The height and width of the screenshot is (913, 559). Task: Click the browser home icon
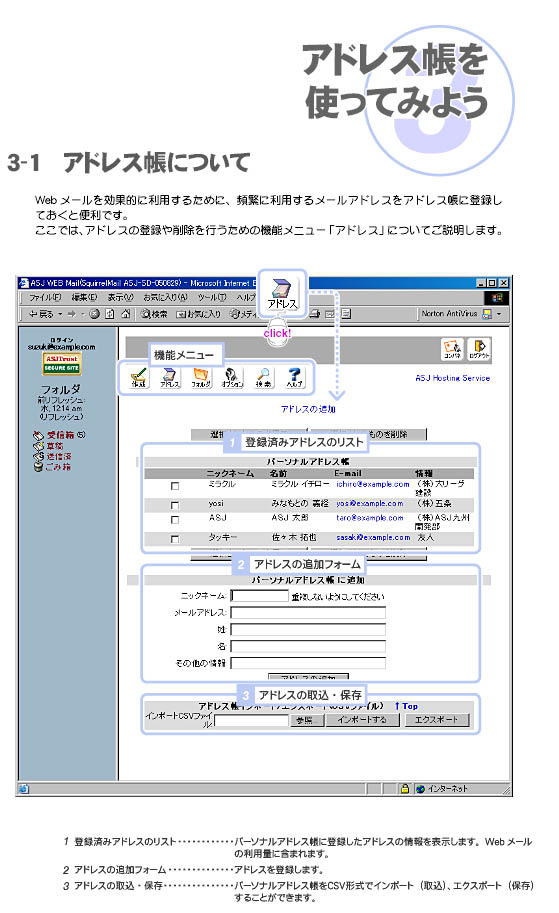tap(125, 314)
